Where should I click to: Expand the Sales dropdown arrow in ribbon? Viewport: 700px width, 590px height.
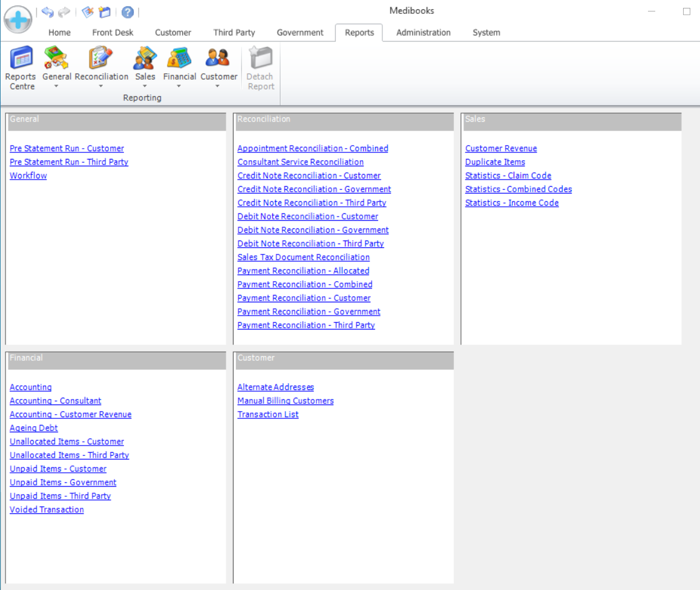pos(145,86)
